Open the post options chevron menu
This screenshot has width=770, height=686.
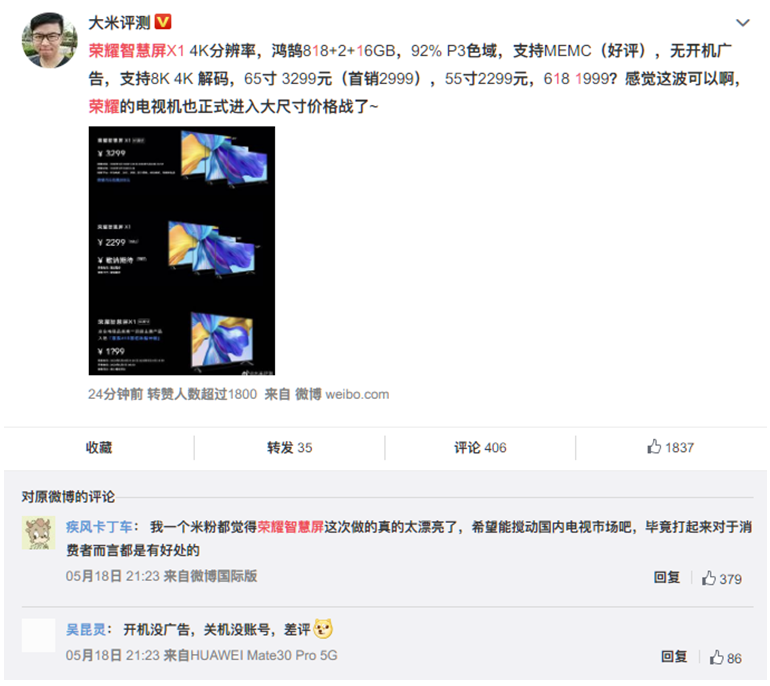(x=742, y=23)
